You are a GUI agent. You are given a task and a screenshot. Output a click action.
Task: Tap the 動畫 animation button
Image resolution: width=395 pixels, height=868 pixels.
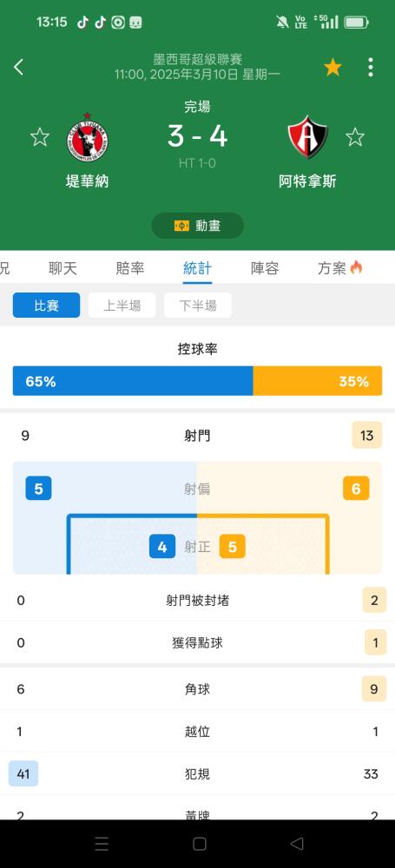[197, 226]
